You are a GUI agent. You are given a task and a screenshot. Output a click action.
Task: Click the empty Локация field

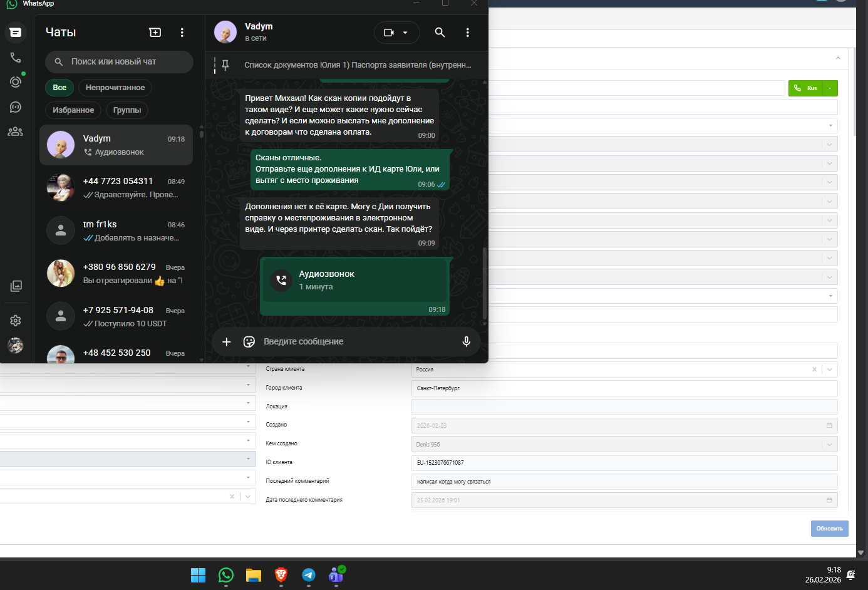click(624, 406)
